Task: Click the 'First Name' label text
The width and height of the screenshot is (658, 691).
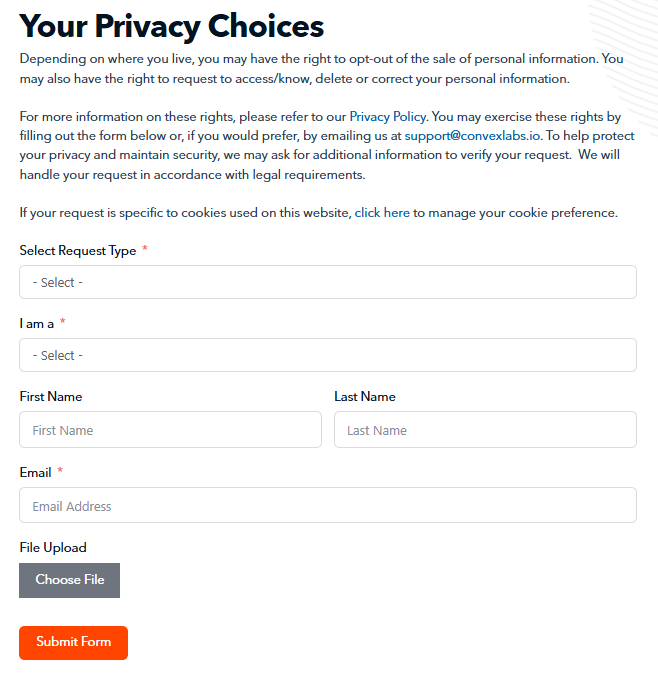Action: [51, 397]
